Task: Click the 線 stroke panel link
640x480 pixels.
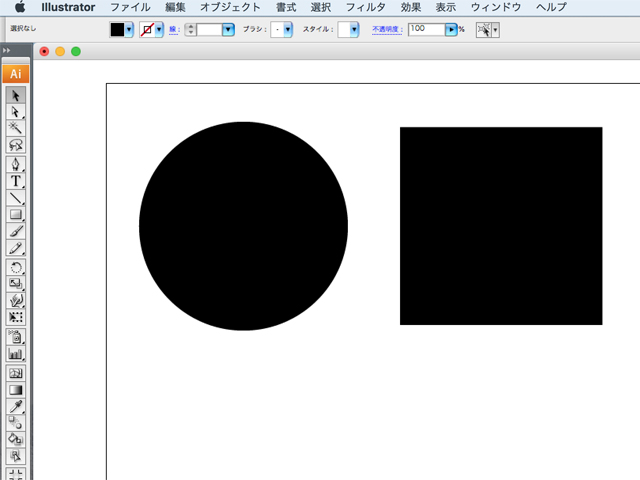Action: (x=173, y=29)
